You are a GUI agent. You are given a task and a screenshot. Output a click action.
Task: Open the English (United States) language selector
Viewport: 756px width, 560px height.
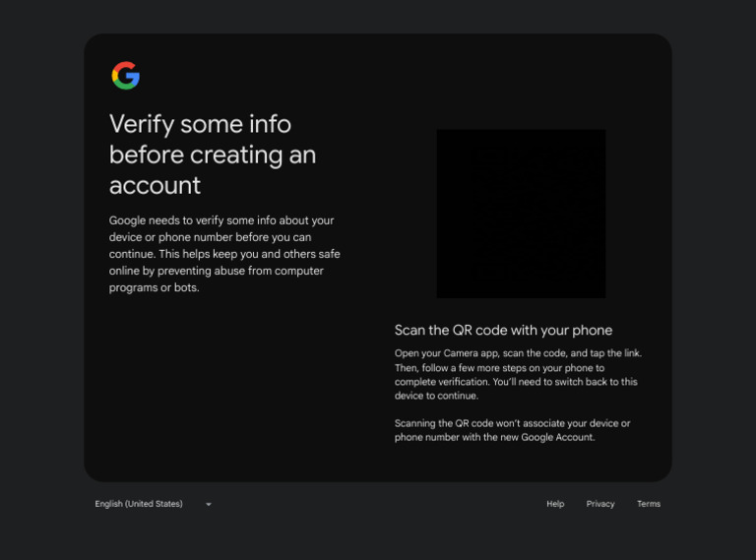coord(139,504)
